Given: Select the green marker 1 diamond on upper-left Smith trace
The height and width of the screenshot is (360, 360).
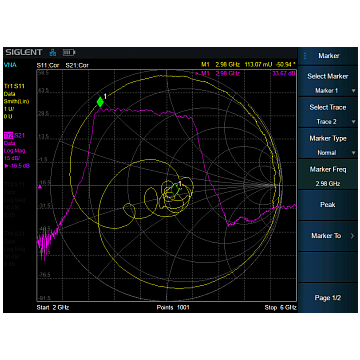Looking at the screenshot, I should pos(100,102).
